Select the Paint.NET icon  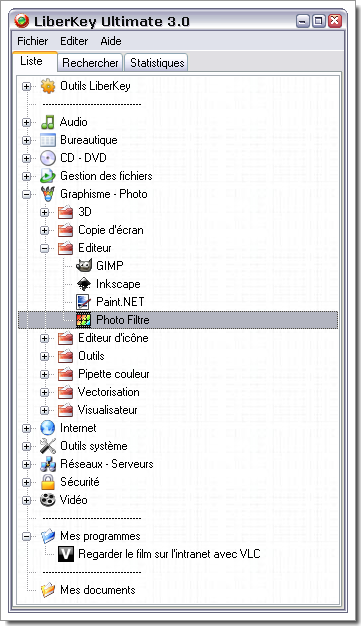click(x=83, y=302)
